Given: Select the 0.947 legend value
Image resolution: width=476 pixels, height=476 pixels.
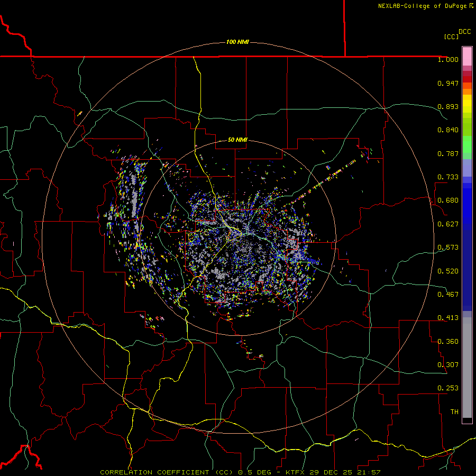Looking at the screenshot, I should click(448, 83).
